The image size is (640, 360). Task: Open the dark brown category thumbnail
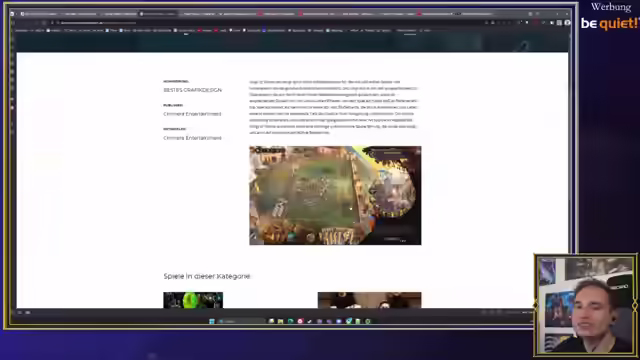[369, 300]
